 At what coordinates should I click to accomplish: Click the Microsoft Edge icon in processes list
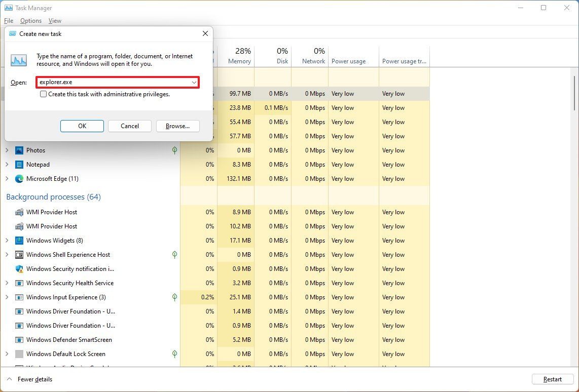click(19, 178)
